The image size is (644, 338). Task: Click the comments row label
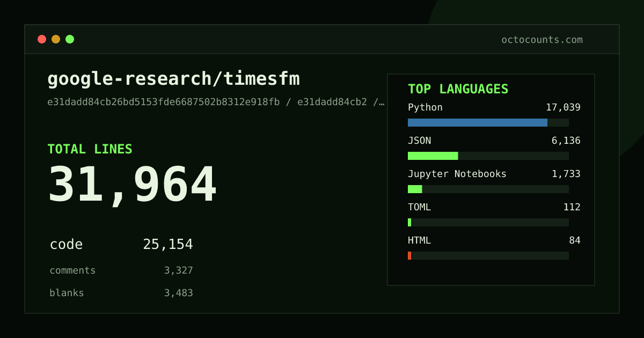point(72,270)
